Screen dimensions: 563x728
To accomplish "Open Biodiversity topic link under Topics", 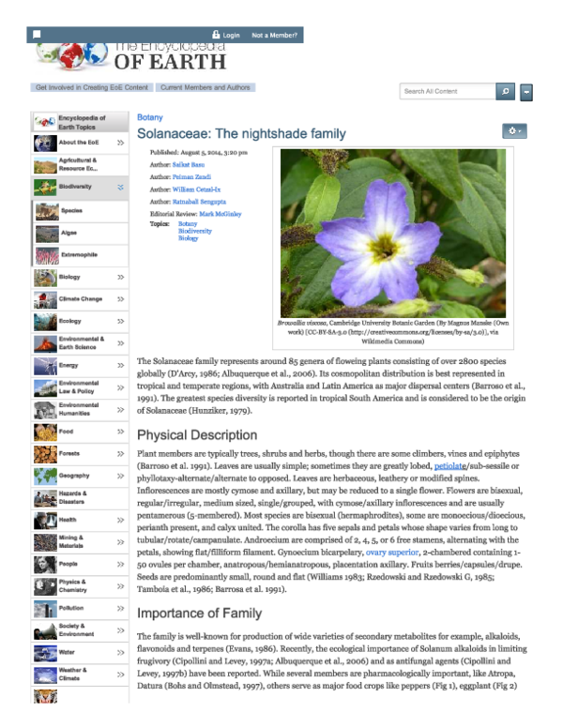I will click(x=195, y=231).
